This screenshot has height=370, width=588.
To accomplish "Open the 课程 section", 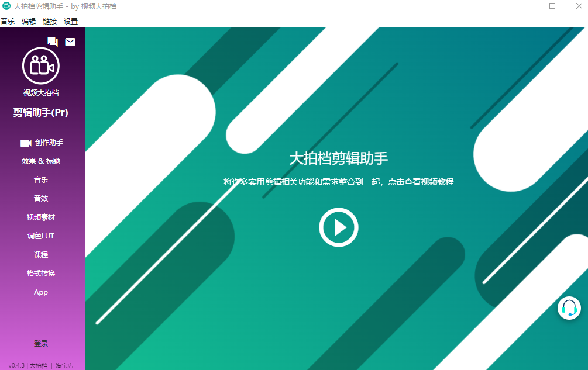I will (x=41, y=255).
